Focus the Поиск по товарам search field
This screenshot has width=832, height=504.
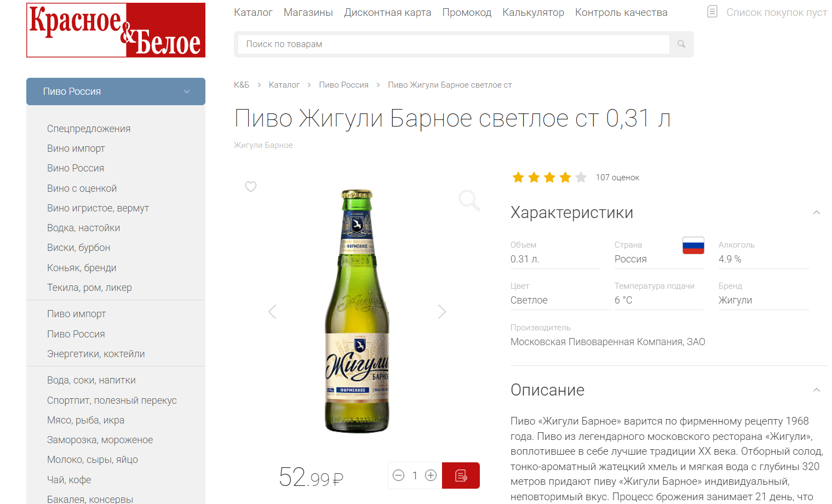454,44
